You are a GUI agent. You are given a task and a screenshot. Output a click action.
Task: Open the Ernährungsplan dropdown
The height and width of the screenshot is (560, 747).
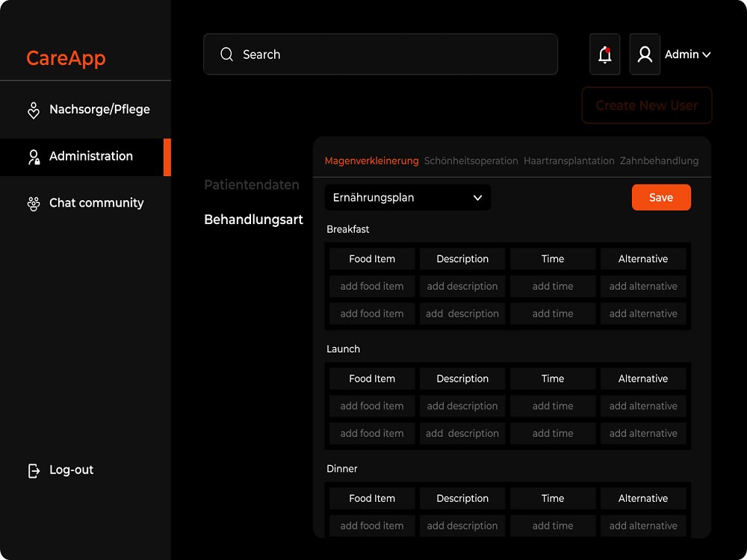[x=408, y=198]
